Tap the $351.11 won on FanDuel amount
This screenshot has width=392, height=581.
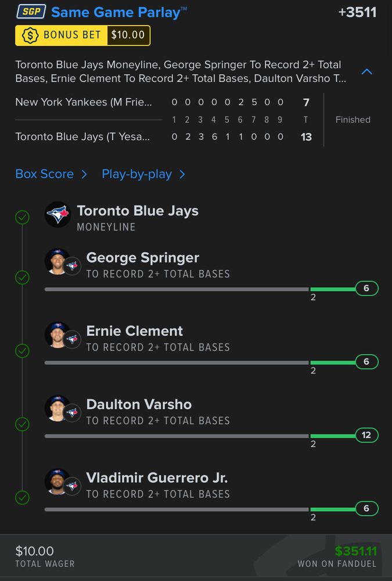(355, 551)
